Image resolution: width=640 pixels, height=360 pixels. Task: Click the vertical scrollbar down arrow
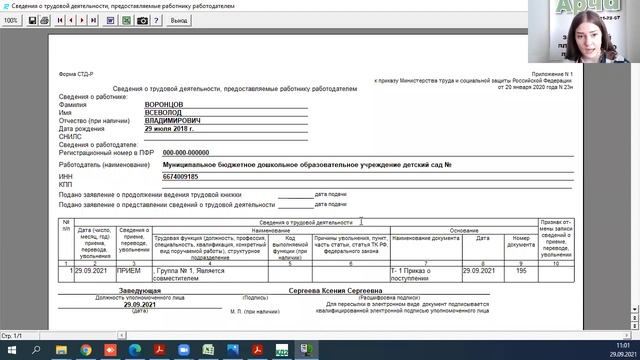(x=635, y=309)
